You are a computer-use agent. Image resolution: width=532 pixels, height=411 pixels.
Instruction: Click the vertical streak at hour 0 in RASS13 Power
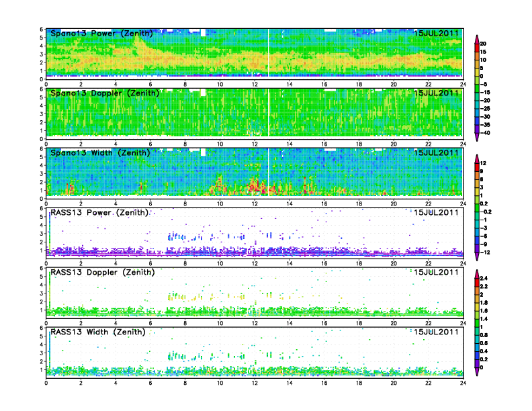click(x=50, y=232)
